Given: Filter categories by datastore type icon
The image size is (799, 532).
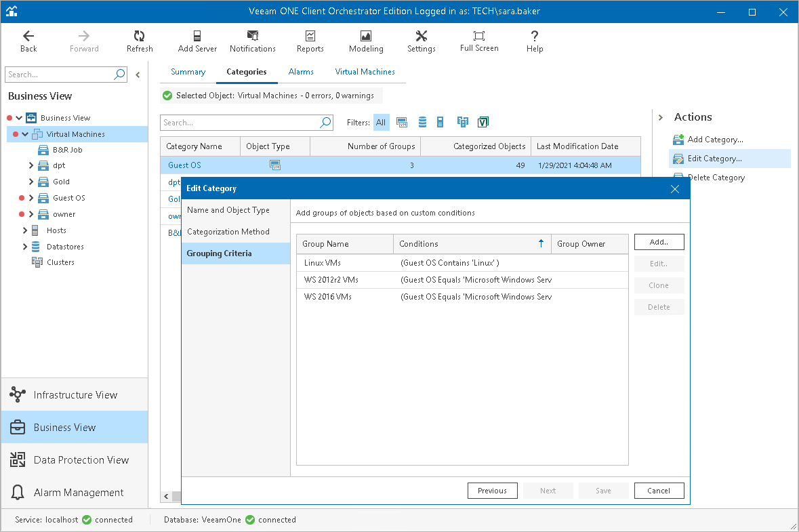Looking at the screenshot, I should coord(422,122).
